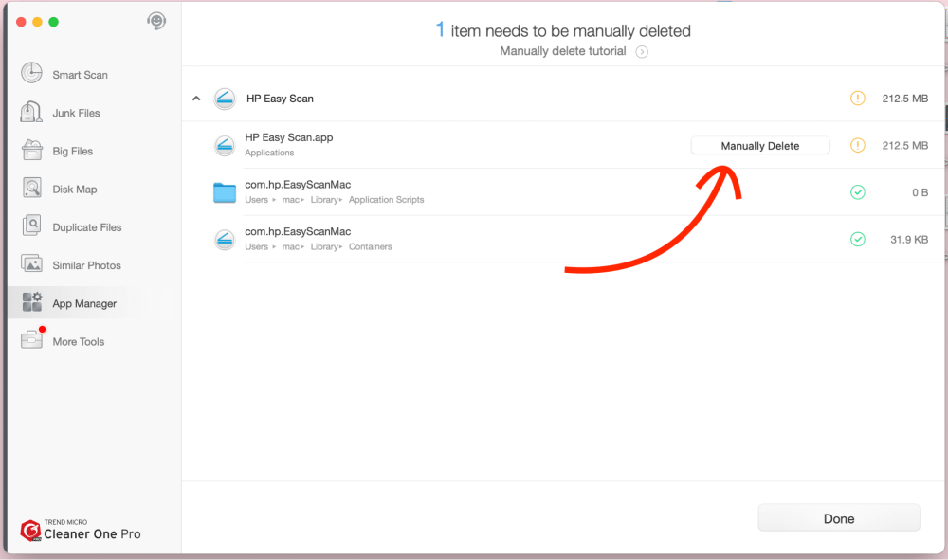Switch to Big Files section
The width and height of the screenshot is (948, 560).
73,151
